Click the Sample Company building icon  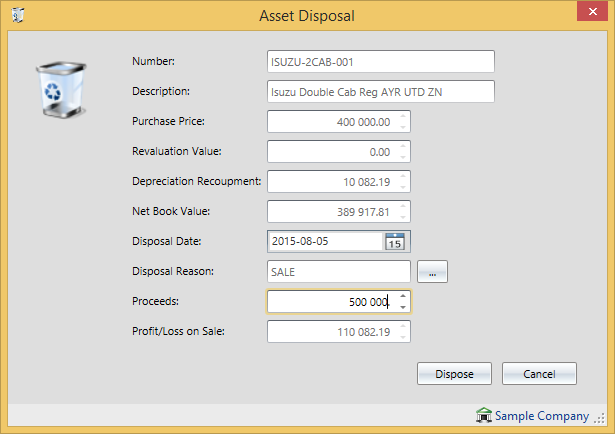coord(484,416)
